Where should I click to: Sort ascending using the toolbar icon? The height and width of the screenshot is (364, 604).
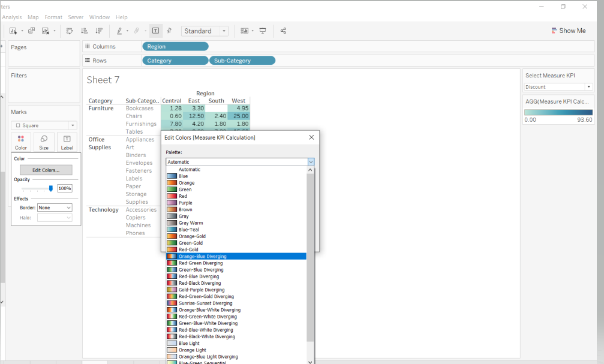click(85, 31)
